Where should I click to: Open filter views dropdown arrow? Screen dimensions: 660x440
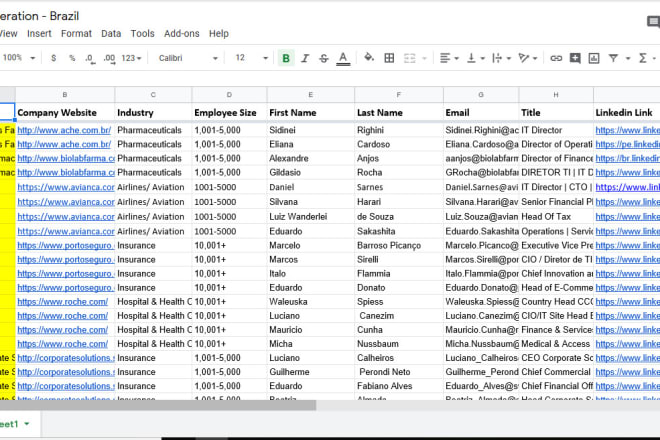628,59
